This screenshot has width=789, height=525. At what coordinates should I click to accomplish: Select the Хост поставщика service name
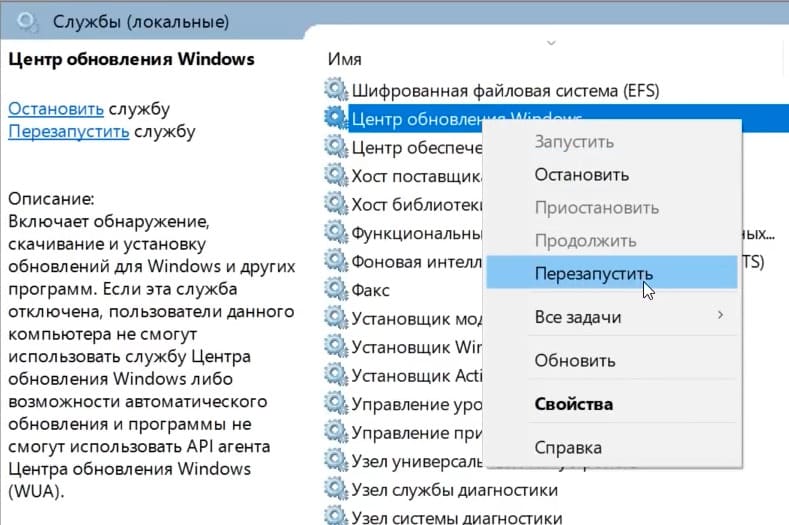coord(417,176)
